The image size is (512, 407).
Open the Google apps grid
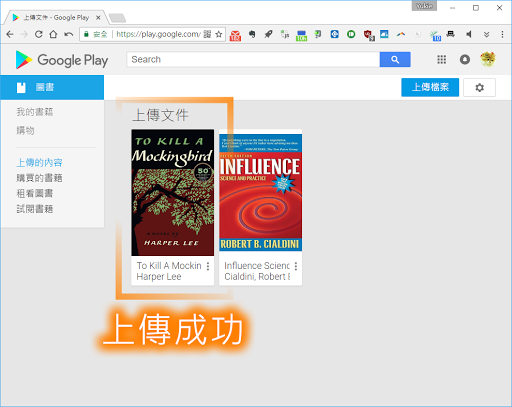442,59
